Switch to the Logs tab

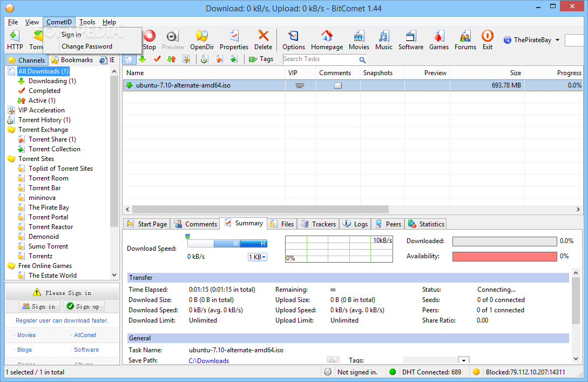pos(355,224)
